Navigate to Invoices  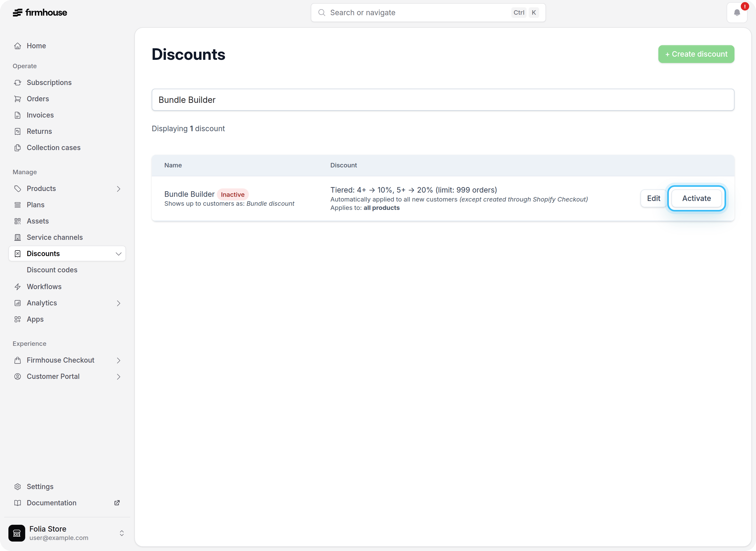coord(67,115)
